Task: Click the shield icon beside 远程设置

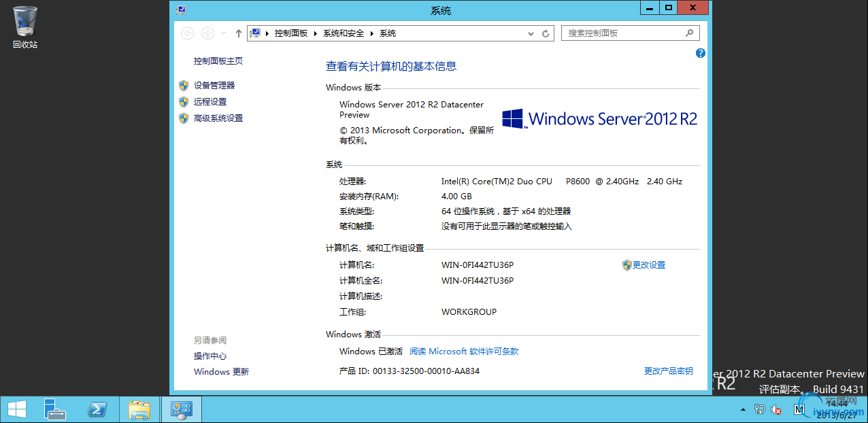Action: coord(184,102)
